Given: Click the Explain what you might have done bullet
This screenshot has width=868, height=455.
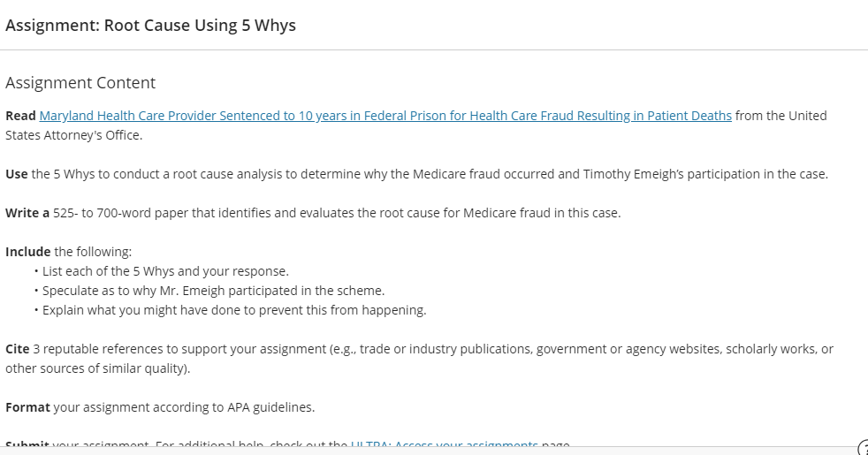Looking at the screenshot, I should pos(234,310).
